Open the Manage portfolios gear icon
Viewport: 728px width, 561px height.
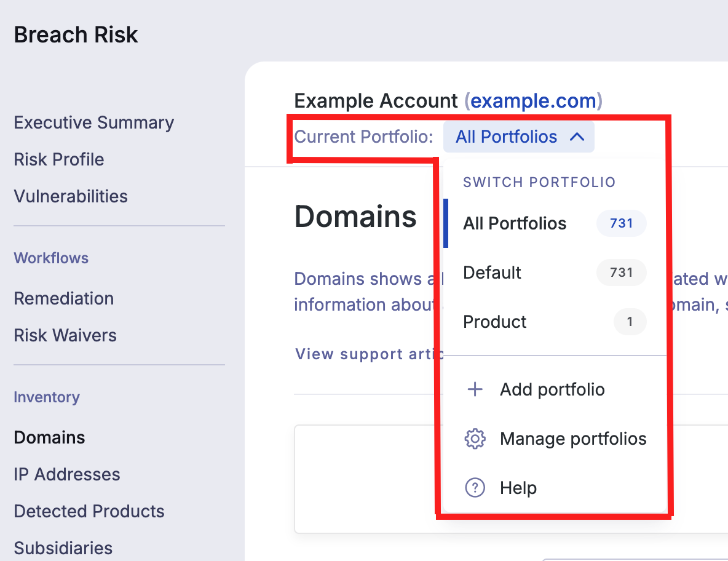tap(475, 438)
